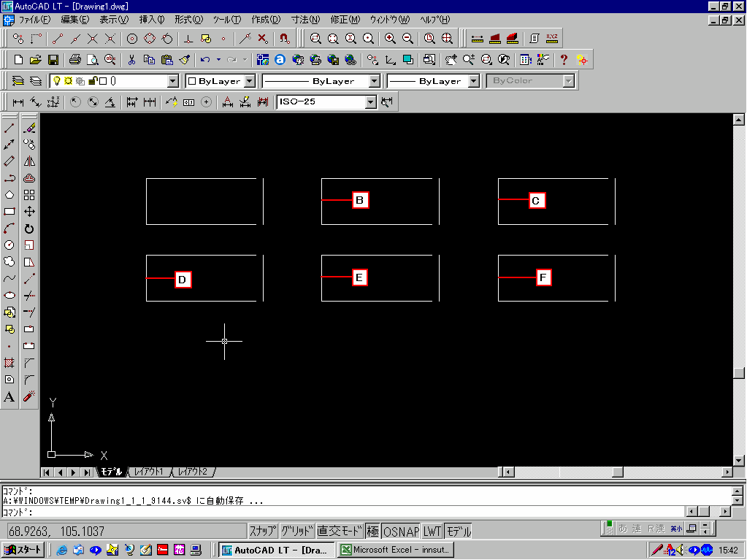The width and height of the screenshot is (747, 560).
Task: Toggle スナップ snap mode in status bar
Action: (263, 531)
